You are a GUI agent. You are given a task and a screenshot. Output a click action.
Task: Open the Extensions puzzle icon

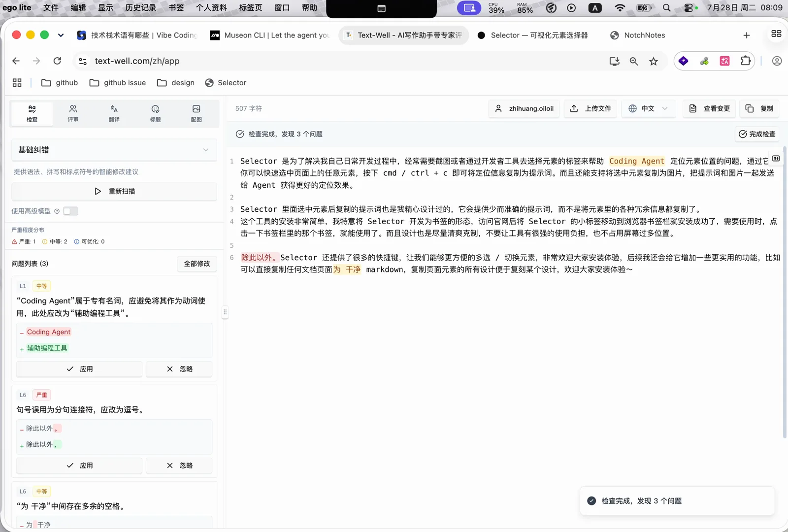point(746,61)
